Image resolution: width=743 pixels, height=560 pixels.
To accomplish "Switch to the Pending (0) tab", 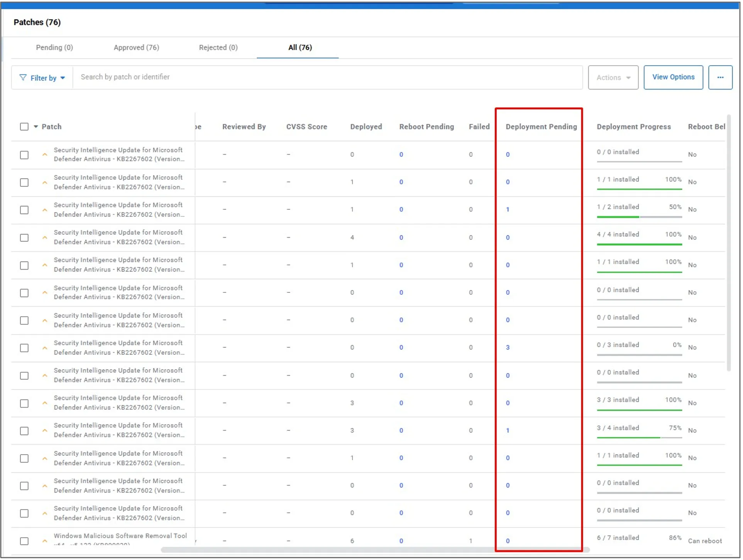I will pyautogui.click(x=54, y=47).
